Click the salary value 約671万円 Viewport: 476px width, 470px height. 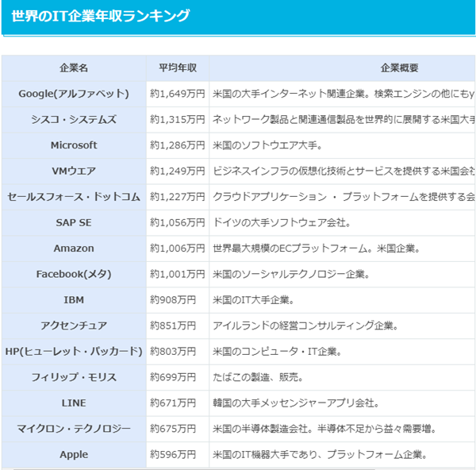[x=173, y=403]
